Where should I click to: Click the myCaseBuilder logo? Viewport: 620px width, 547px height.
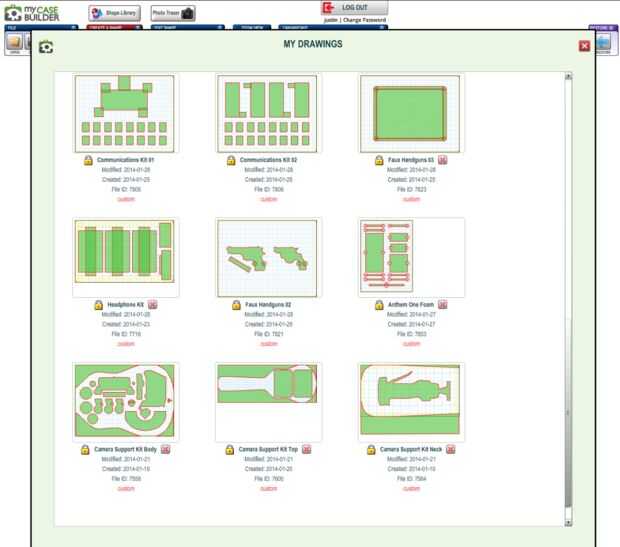[x=32, y=13]
